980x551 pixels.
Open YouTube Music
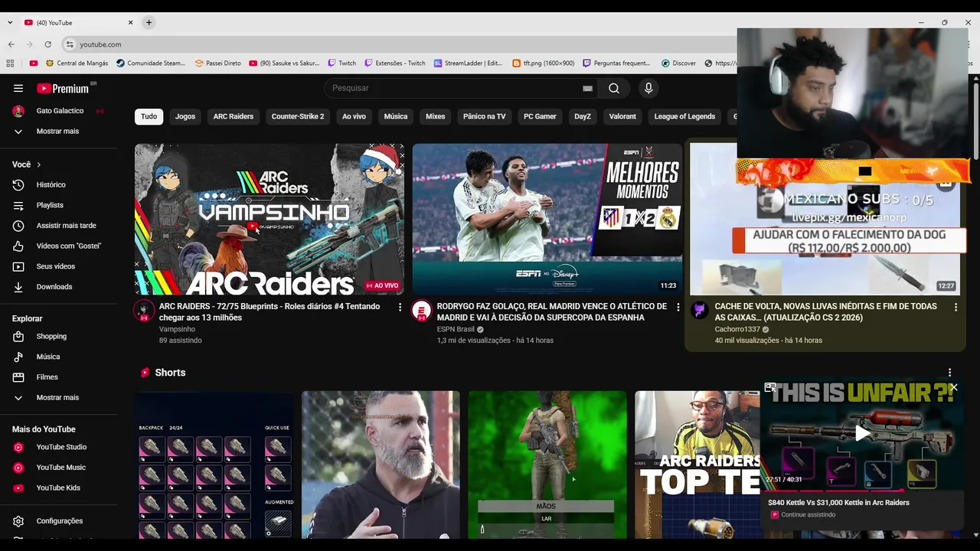pos(59,468)
